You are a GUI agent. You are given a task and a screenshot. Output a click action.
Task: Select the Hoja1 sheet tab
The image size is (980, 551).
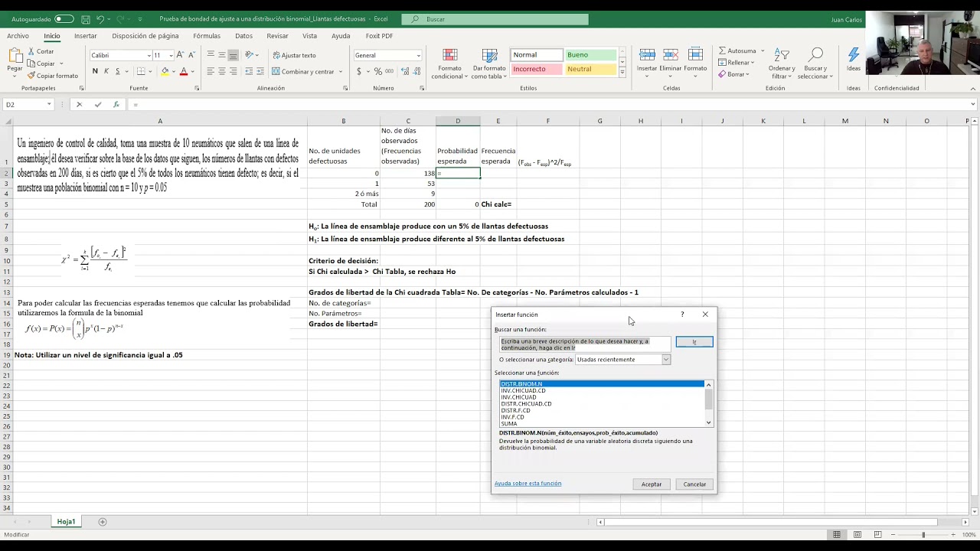coord(66,521)
